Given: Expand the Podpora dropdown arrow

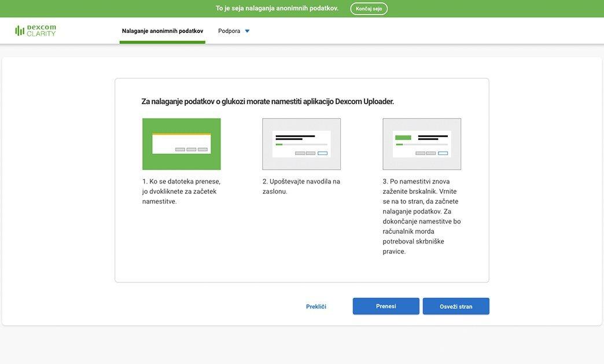Looking at the screenshot, I should coord(247,31).
